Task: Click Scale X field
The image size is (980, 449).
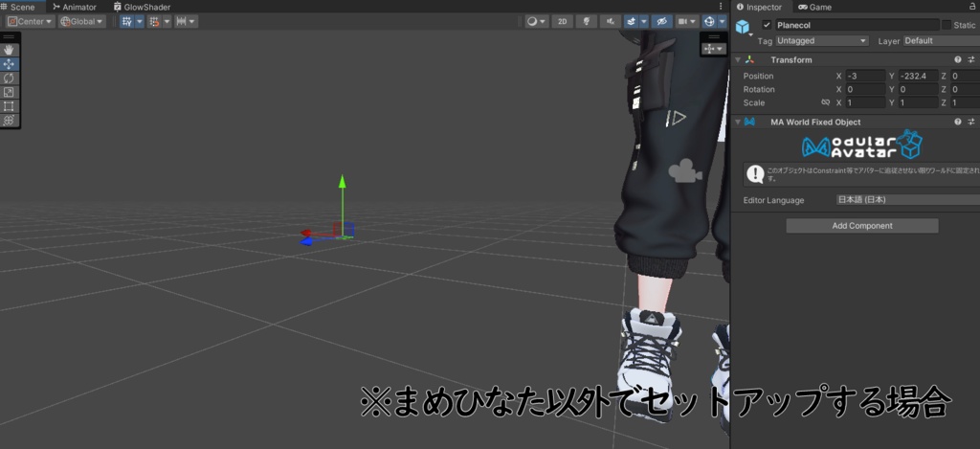Action: [865, 102]
